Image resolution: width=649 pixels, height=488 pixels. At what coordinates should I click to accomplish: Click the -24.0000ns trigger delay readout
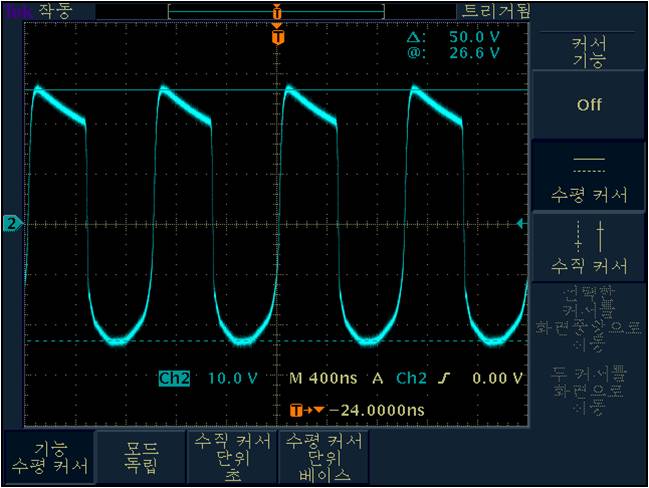pos(377,410)
